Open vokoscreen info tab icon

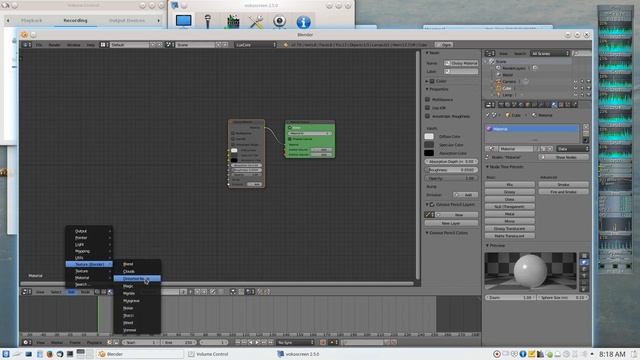pos(303,22)
